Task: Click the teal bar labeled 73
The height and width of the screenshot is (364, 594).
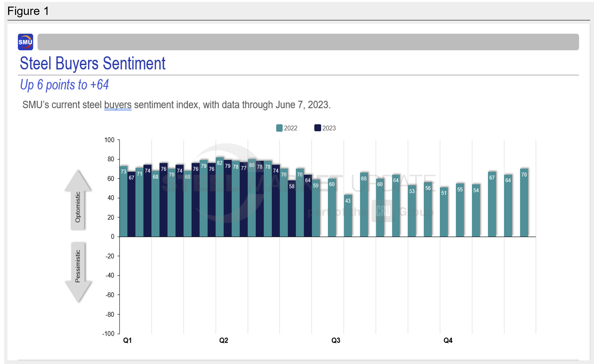Action: 123,201
